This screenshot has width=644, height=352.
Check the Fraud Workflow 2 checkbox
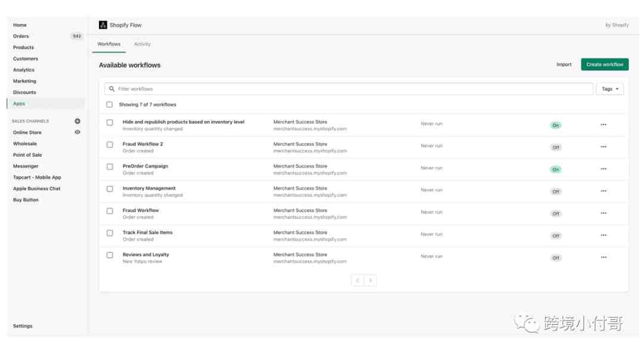point(110,144)
